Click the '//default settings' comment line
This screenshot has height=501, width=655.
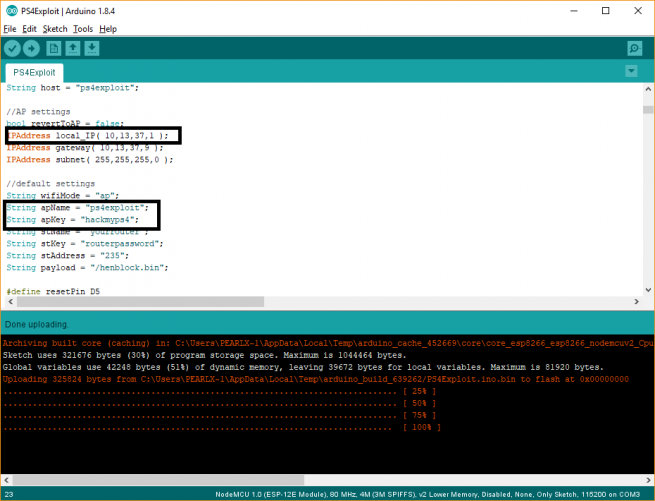[51, 184]
